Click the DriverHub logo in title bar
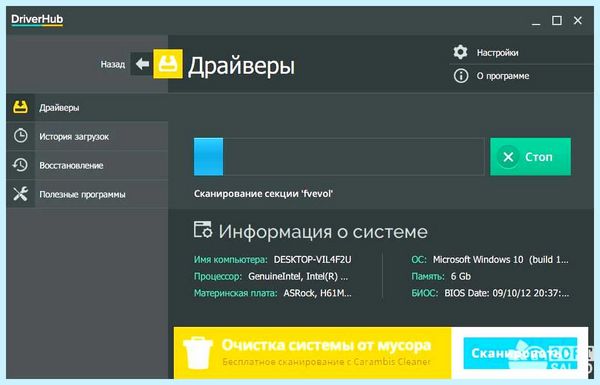 37,20
